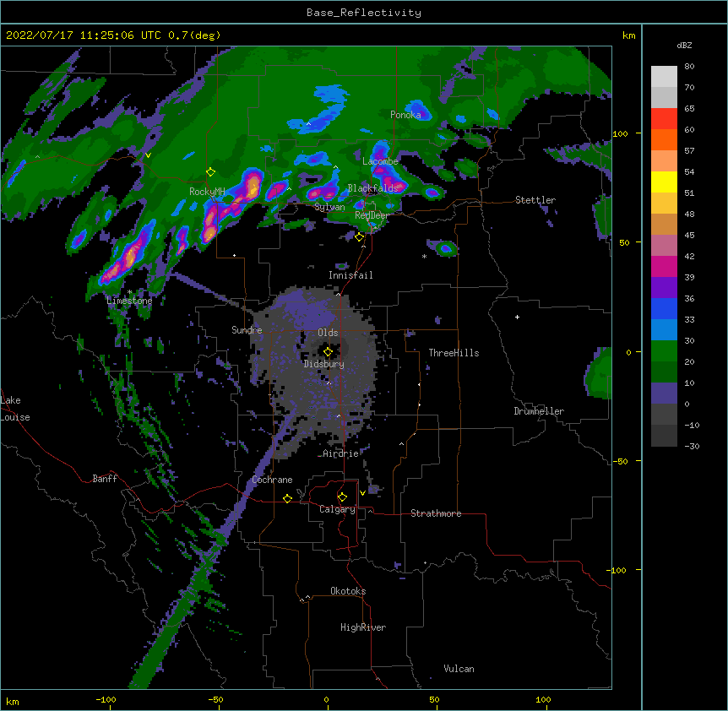Click the Limestone label
The image size is (728, 711).
click(x=129, y=301)
